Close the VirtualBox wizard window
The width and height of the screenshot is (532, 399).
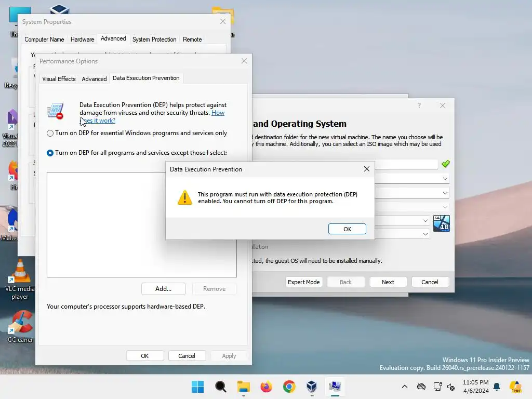click(x=443, y=105)
